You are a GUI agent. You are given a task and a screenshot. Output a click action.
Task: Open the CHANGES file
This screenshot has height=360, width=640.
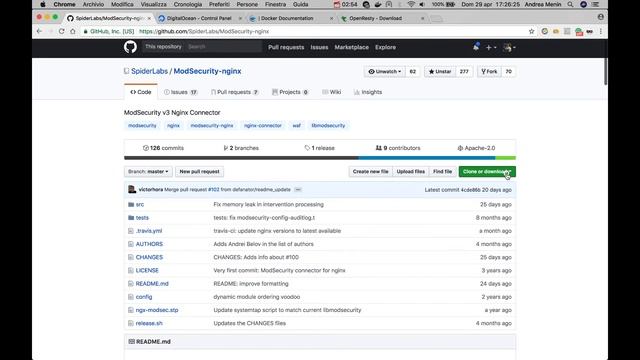pos(149,258)
